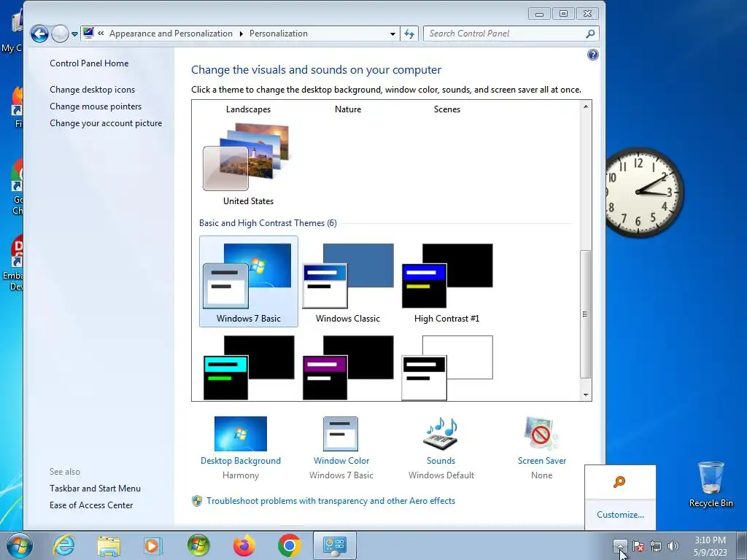Click the theme list scrollbar thumb
This screenshot has width=747, height=560.
[x=586, y=314]
